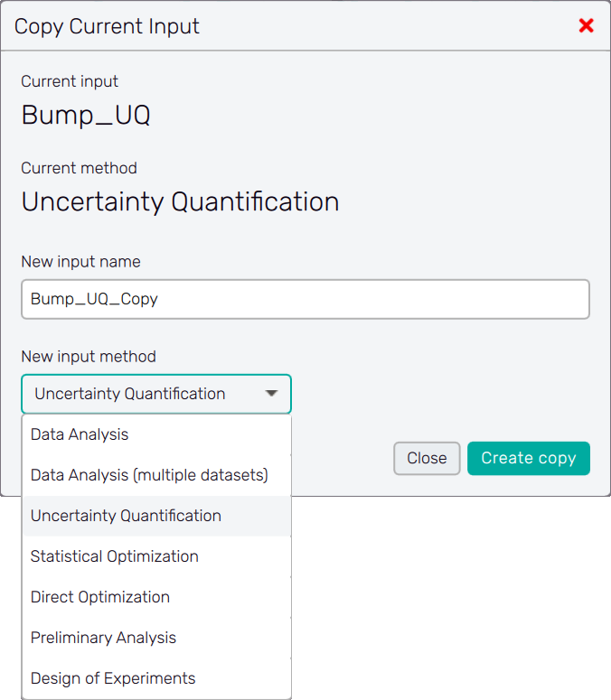Click the Current input label
611x700 pixels.
click(x=70, y=81)
